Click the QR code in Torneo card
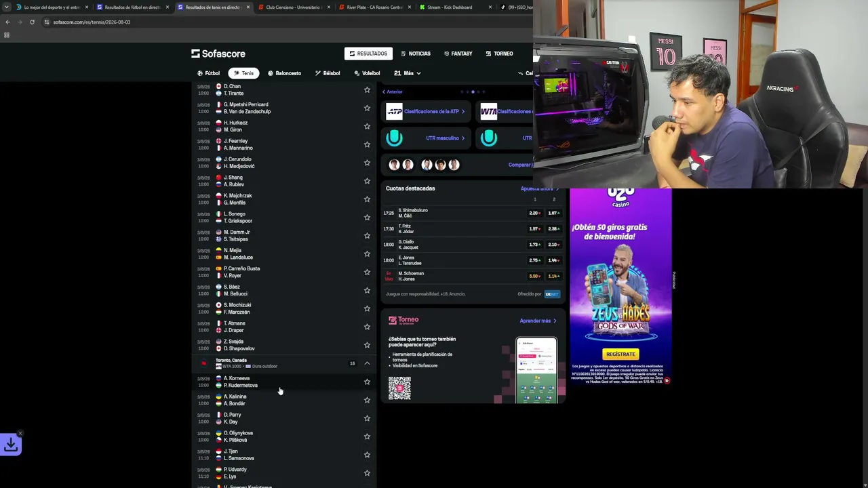 point(399,388)
